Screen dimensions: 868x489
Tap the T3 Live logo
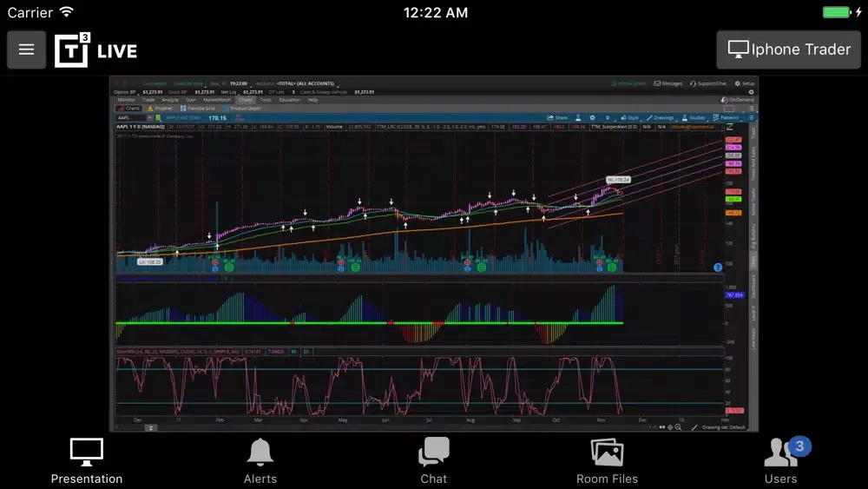95,50
